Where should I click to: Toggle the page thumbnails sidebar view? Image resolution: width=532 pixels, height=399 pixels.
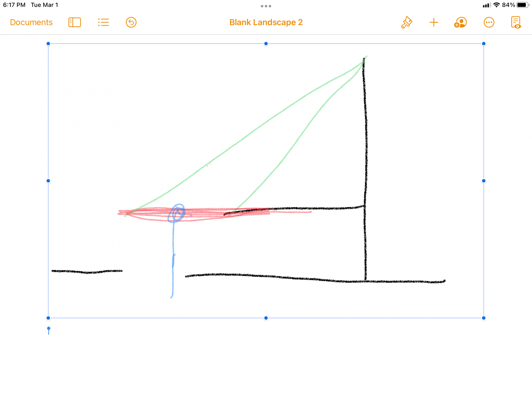click(x=74, y=22)
